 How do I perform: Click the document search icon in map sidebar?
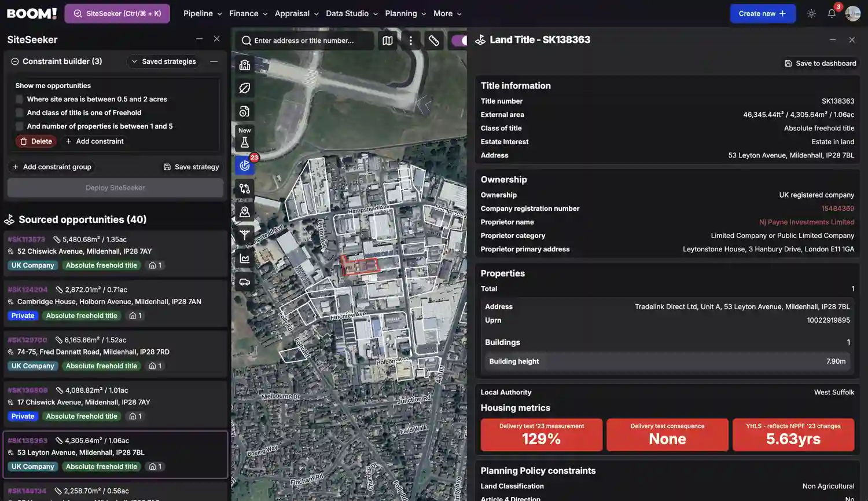(x=245, y=111)
